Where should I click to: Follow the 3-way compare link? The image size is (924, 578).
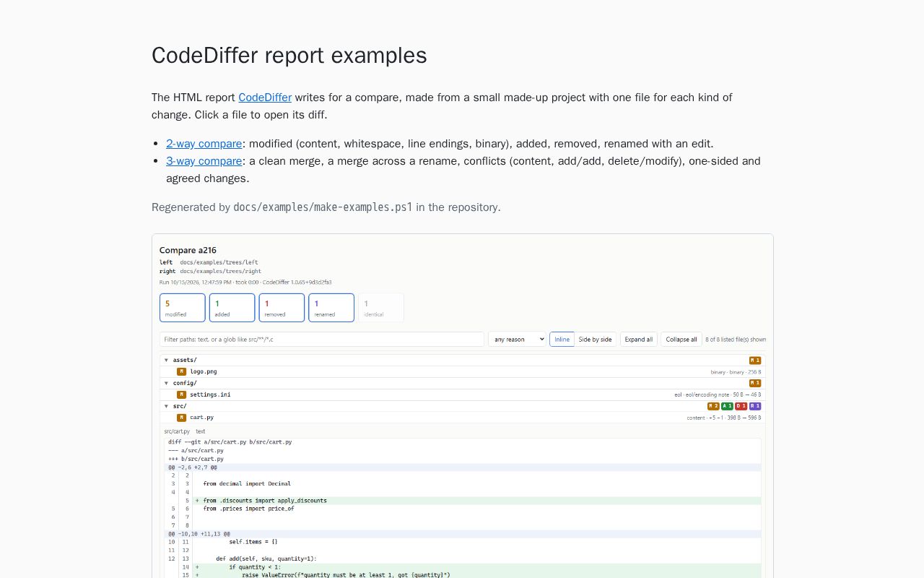[x=204, y=161]
